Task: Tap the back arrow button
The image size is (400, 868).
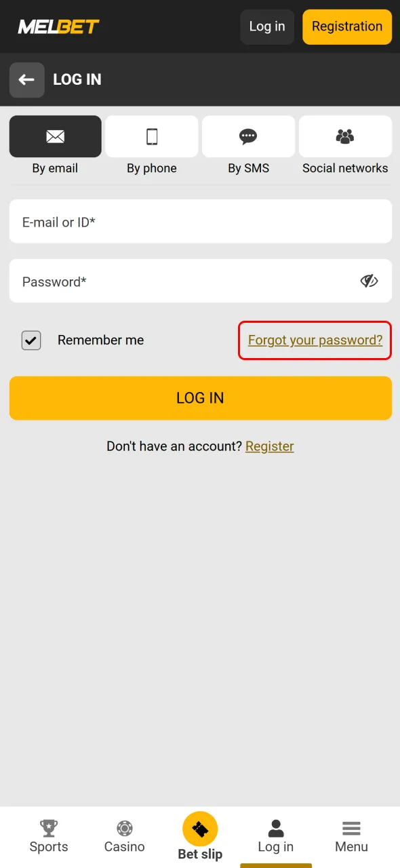Action: click(x=26, y=79)
